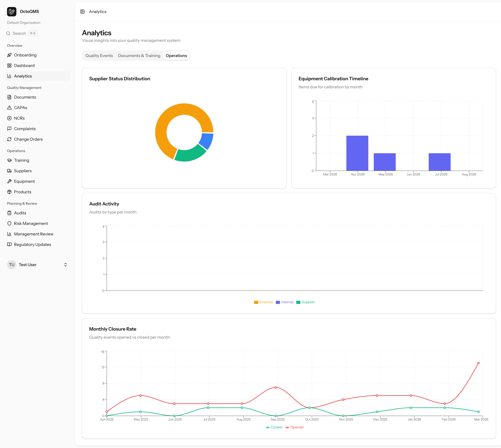501x448 pixels.
Task: Toggle External series in Audit Activity legend
Action: pos(263,302)
